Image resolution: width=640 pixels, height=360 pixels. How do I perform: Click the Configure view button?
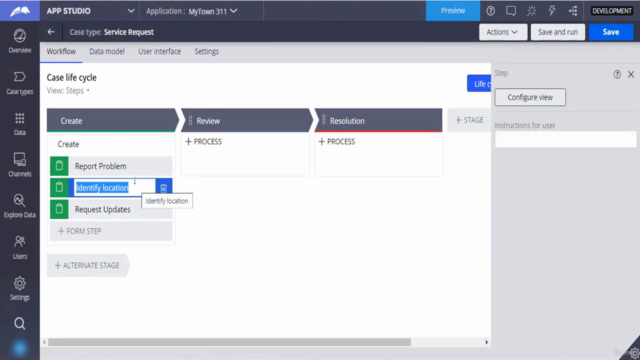[x=530, y=97]
